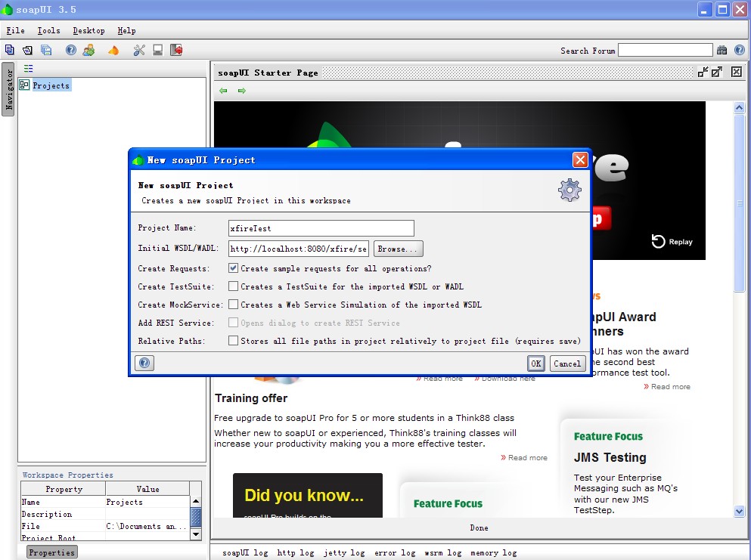Click the Properties button at bottom left

(x=51, y=552)
